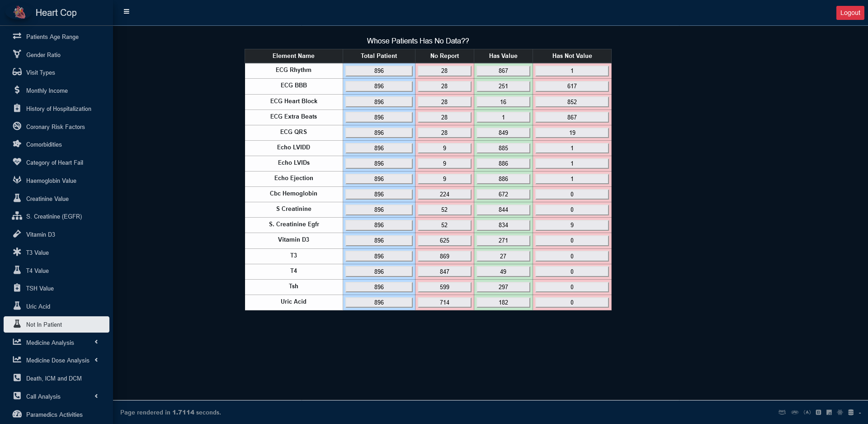Log out using the red Logout button
868x424 pixels.
coord(850,13)
